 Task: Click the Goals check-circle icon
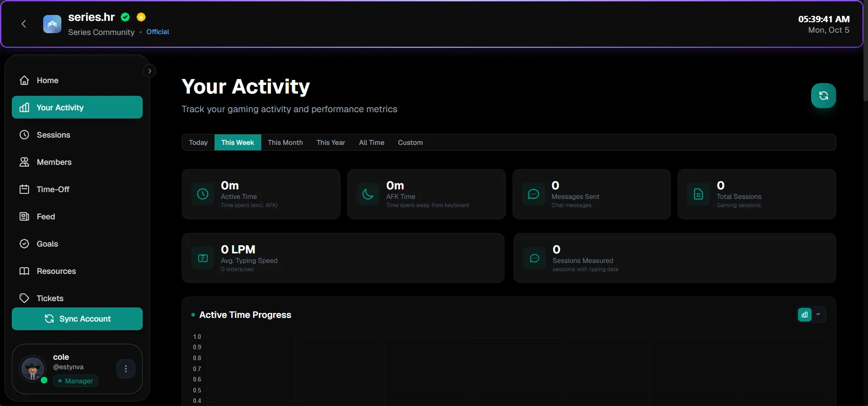25,244
